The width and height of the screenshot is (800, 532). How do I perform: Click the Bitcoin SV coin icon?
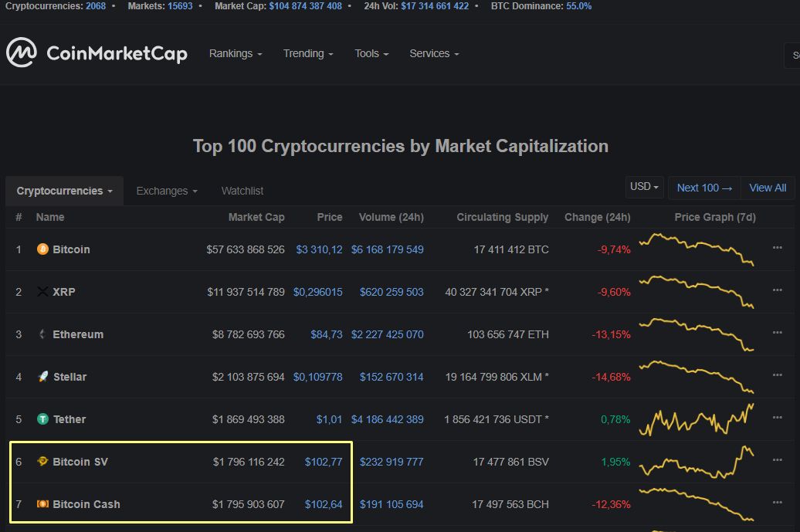tap(42, 462)
